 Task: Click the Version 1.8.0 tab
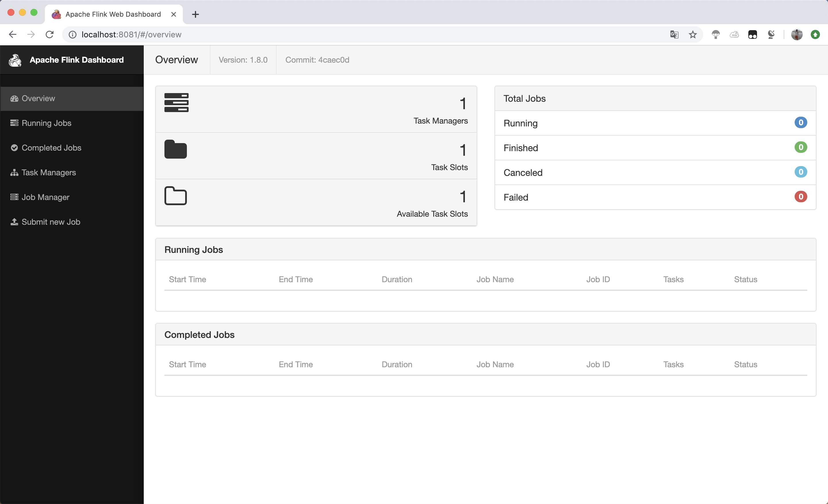pos(242,59)
